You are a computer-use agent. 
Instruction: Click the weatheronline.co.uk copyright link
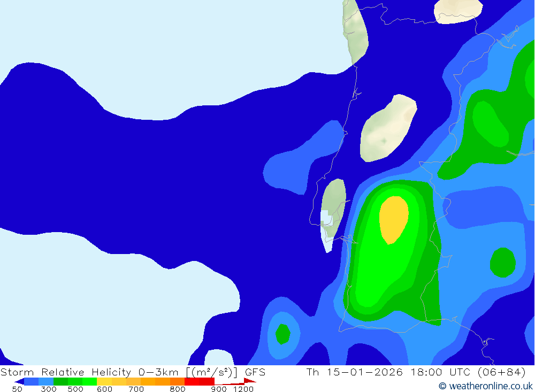(485, 386)
